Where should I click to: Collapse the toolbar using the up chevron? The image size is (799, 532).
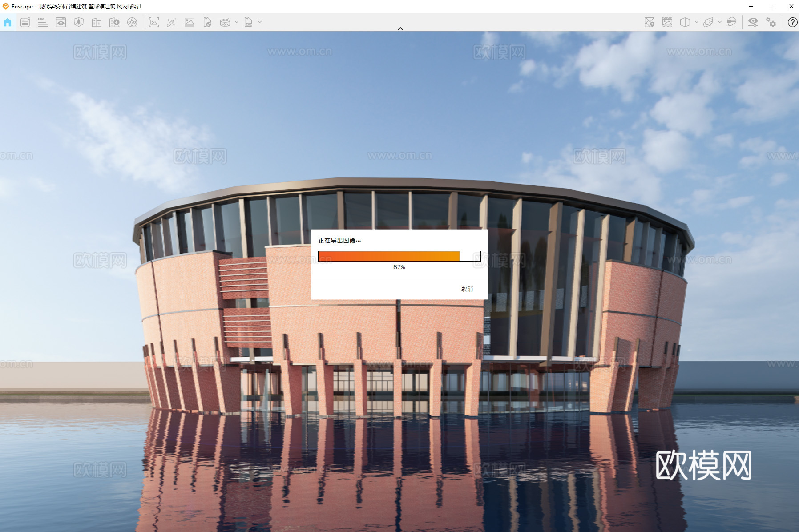pyautogui.click(x=400, y=28)
